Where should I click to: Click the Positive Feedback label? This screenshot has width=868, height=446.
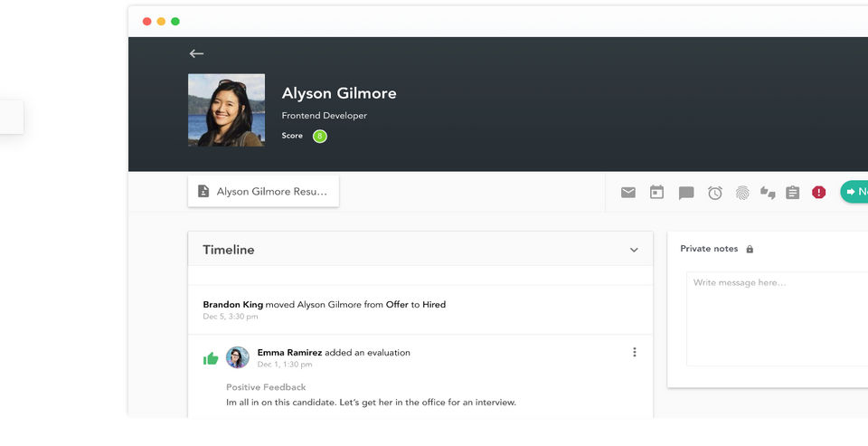266,386
